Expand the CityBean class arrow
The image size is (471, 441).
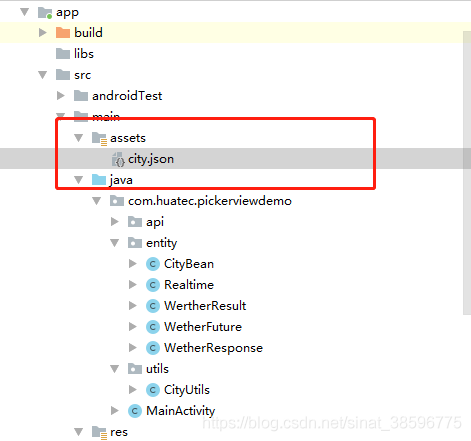(x=133, y=264)
